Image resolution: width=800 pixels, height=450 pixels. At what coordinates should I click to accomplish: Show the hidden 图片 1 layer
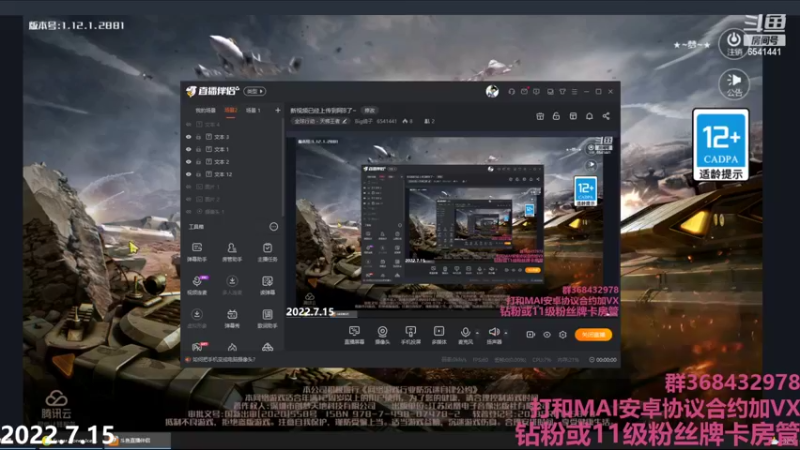pos(189,187)
